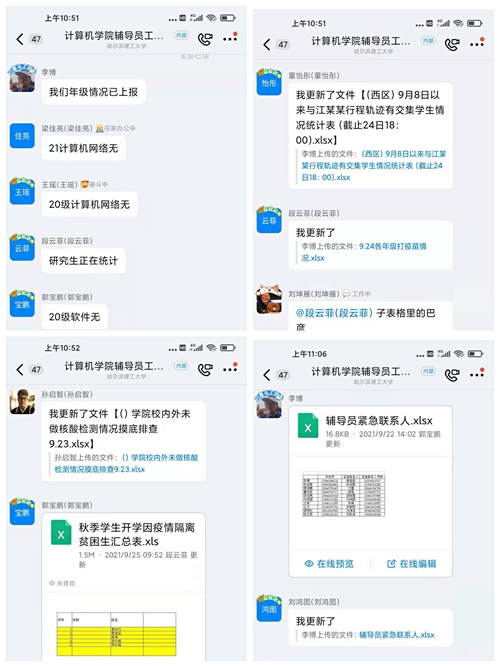
Task: Tap back arrow in 上午11:06 chat screenshot
Action: click(267, 375)
